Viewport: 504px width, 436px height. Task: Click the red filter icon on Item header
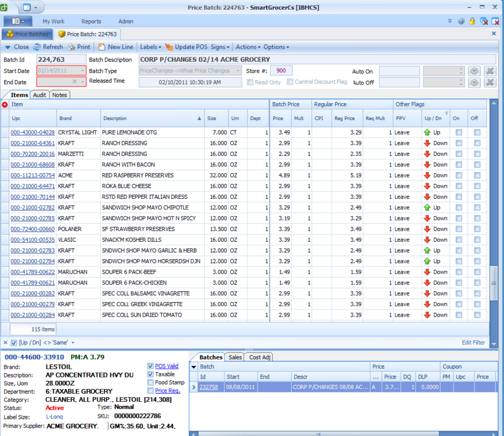coord(5,105)
